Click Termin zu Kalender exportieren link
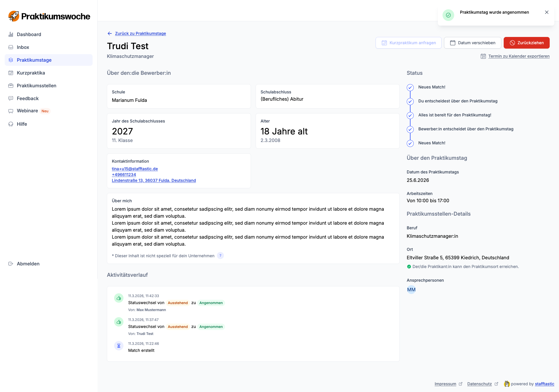 519,56
